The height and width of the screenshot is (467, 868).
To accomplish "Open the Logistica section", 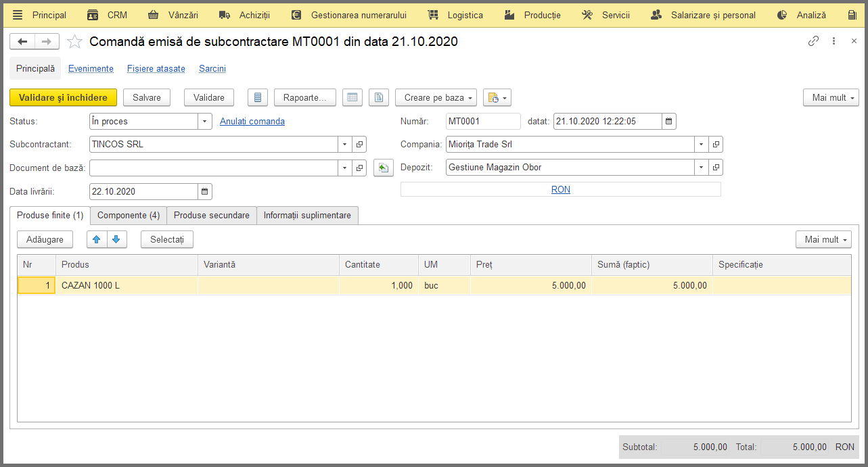I will point(455,15).
